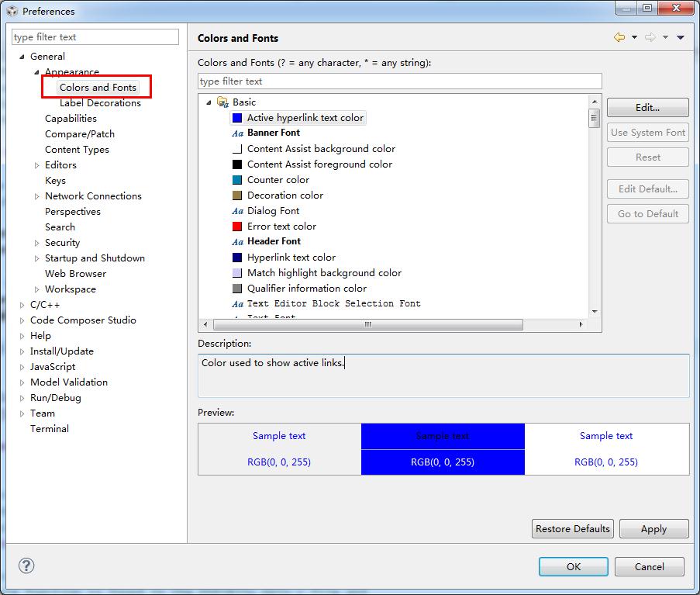
Task: Select the Search preferences item
Action: [60, 227]
